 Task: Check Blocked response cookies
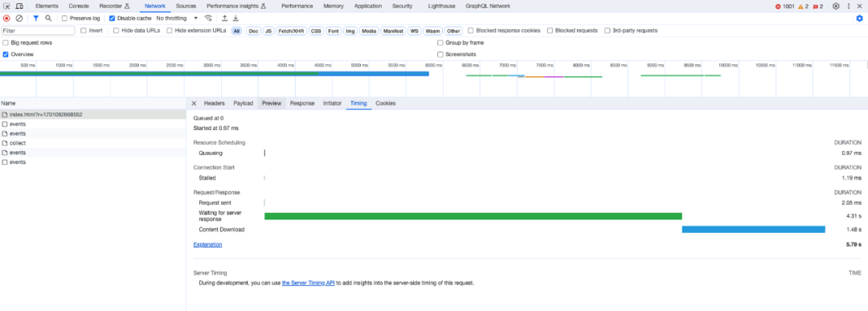coord(470,31)
